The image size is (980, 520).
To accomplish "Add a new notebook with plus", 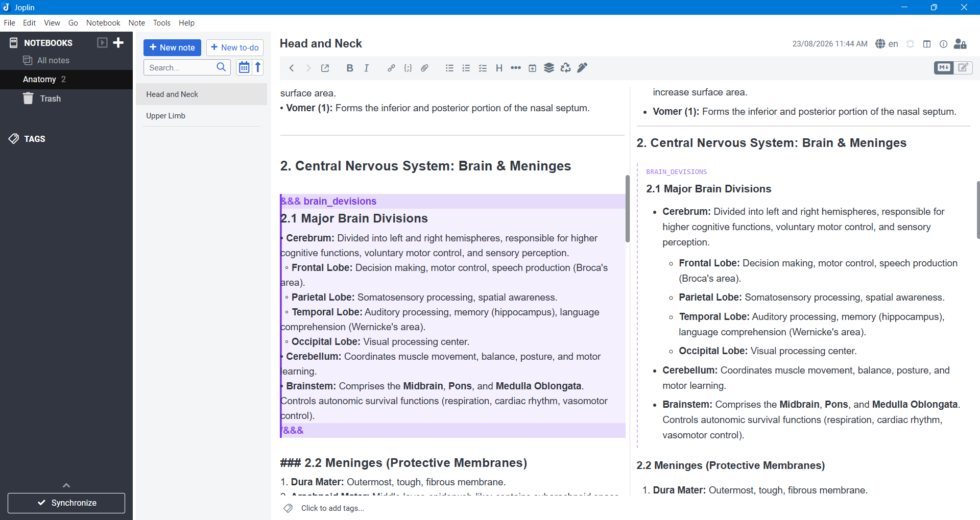I will pos(118,42).
